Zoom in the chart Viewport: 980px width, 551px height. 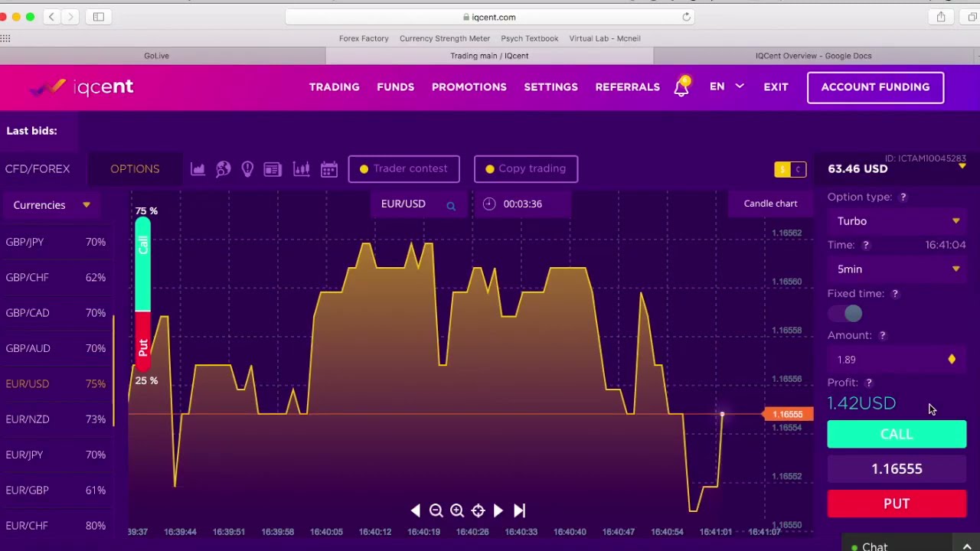pos(457,510)
